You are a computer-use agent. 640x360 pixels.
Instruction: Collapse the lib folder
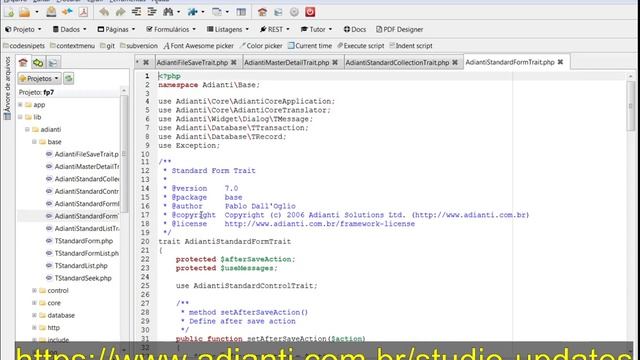pyautogui.click(x=20, y=117)
